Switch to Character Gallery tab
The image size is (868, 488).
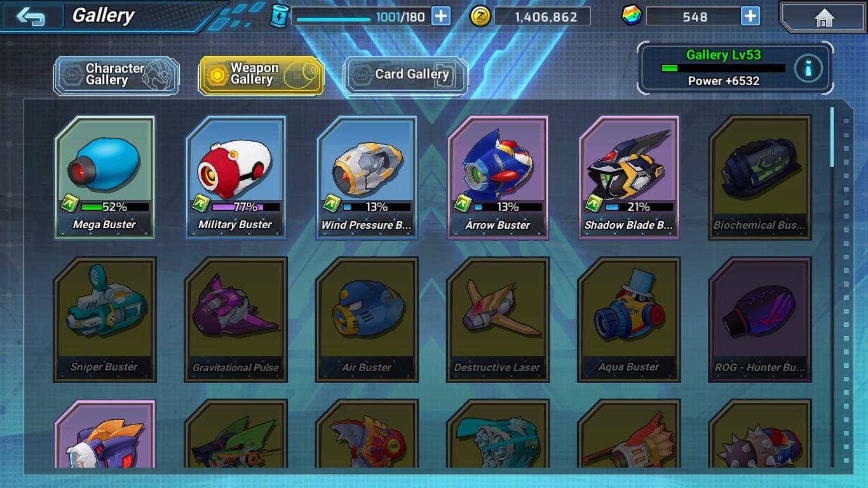coord(116,75)
